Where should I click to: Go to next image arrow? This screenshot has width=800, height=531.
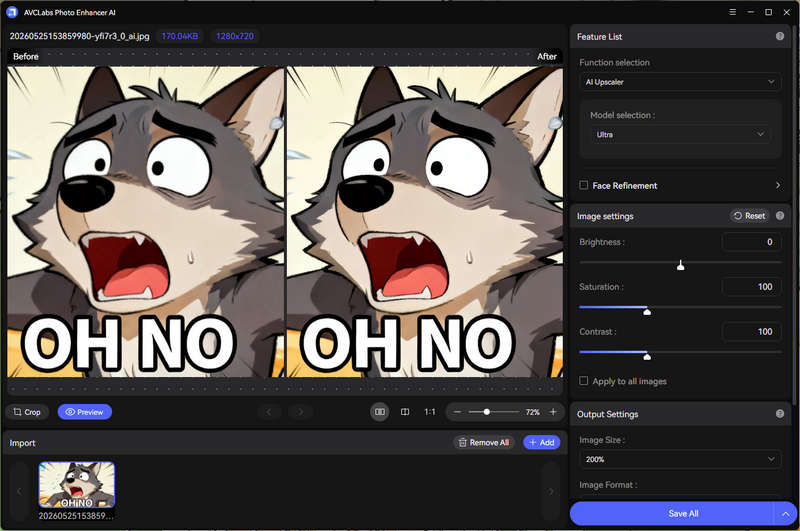301,412
